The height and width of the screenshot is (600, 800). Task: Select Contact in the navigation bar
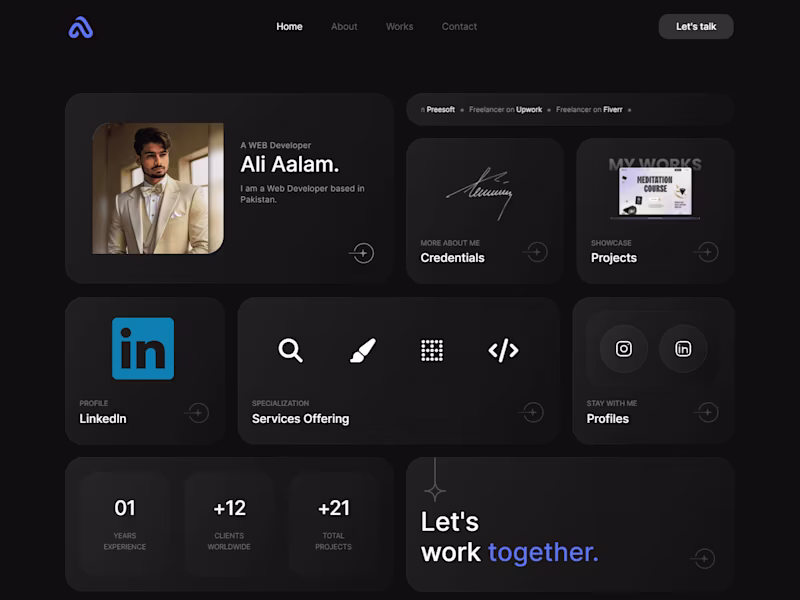(459, 27)
